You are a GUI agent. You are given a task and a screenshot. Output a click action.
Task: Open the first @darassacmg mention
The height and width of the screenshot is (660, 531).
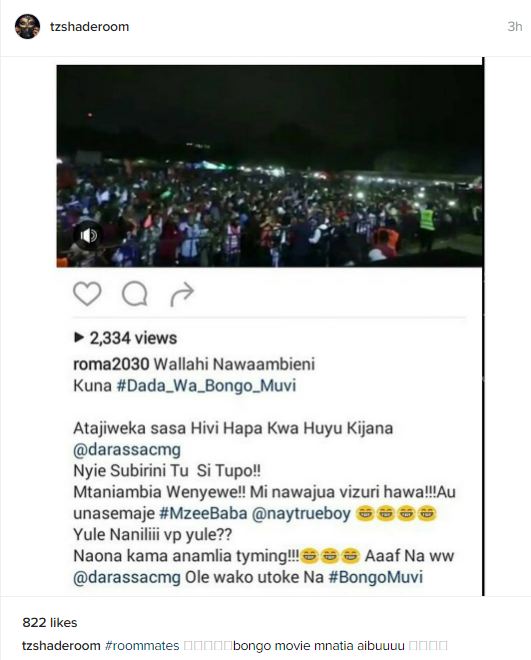(x=127, y=450)
